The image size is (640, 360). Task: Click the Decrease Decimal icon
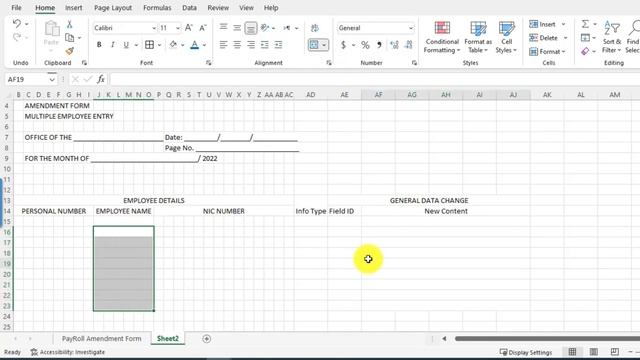point(409,45)
